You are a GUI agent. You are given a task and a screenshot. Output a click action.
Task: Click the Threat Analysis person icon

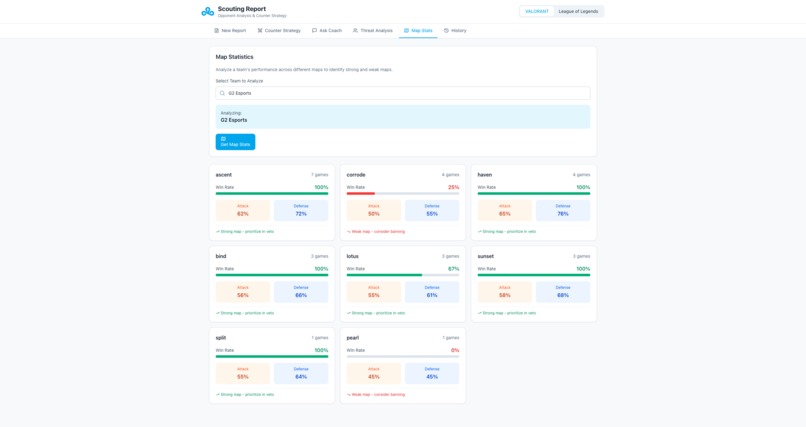point(355,30)
